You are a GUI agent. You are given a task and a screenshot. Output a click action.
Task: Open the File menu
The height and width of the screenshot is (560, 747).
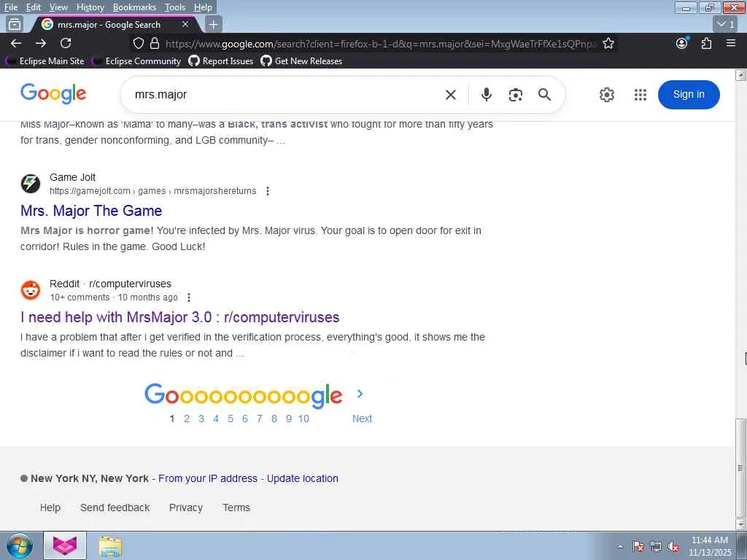pos(11,7)
